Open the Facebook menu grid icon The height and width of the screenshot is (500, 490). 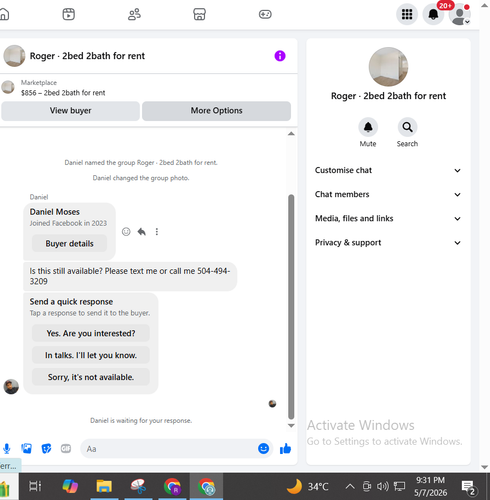pyautogui.click(x=407, y=14)
